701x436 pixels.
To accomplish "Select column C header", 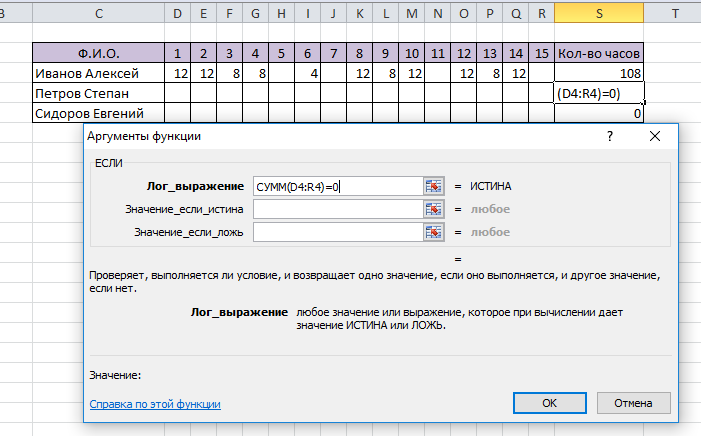I will 98,13.
